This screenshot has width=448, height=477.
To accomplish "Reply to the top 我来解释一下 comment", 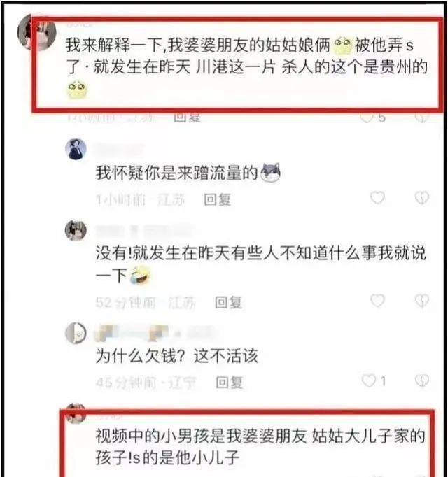I will 187,118.
